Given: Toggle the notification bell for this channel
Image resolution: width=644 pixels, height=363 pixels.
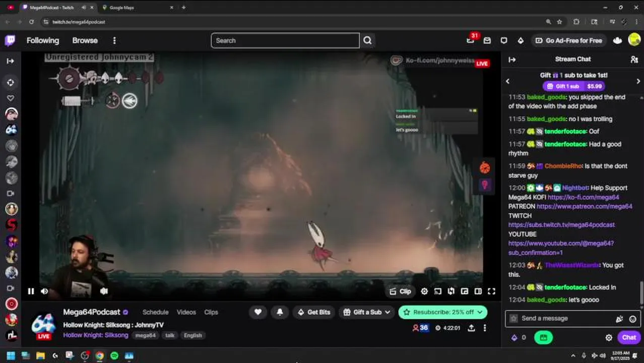Looking at the screenshot, I should coord(280,312).
